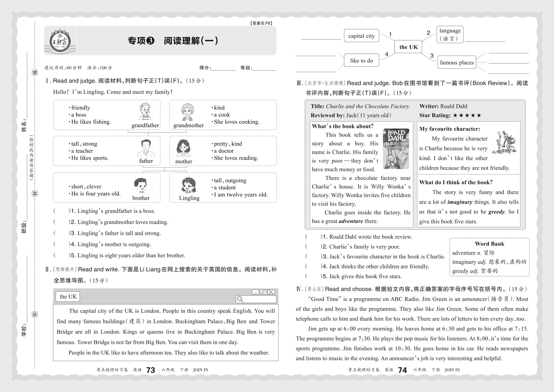This screenshot has height=392, width=554.
Task: Click Lingling's cartoon portrait
Action: coord(189,185)
